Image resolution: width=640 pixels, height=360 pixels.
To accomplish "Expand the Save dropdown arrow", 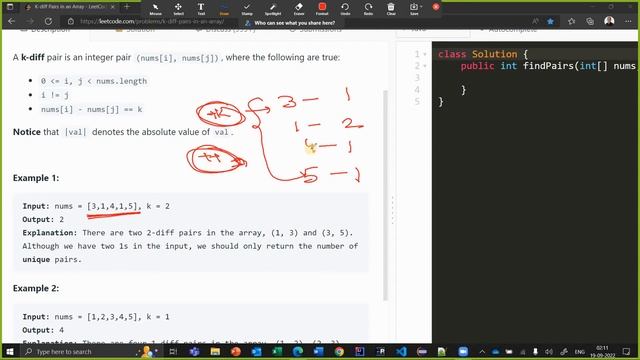I will tap(421, 7).
